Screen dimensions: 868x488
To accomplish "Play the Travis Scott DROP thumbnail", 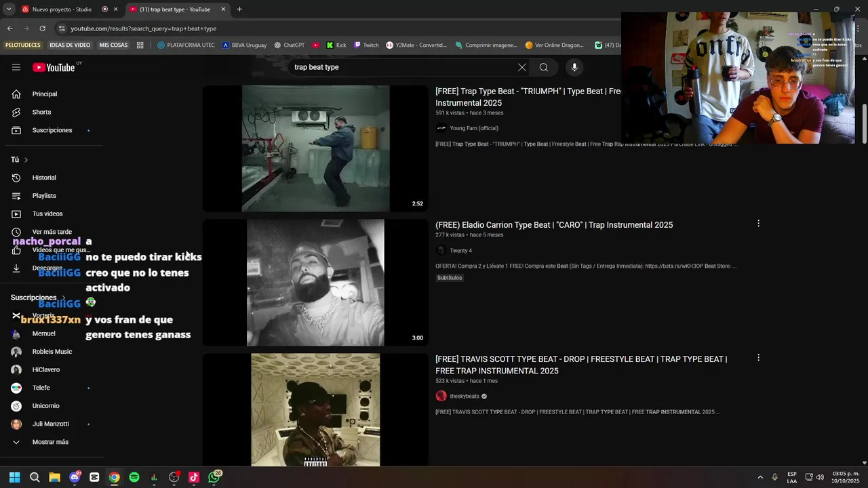I will (x=315, y=410).
